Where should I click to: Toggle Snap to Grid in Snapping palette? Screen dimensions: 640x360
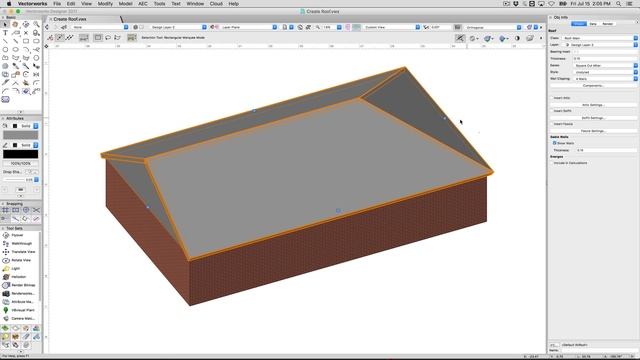click(x=5, y=210)
